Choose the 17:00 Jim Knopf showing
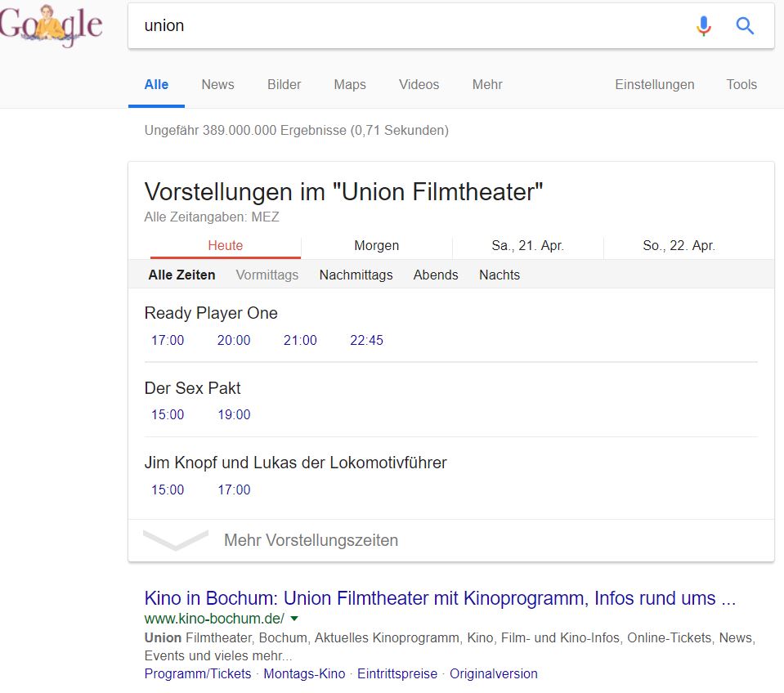The height and width of the screenshot is (693, 784). (234, 490)
